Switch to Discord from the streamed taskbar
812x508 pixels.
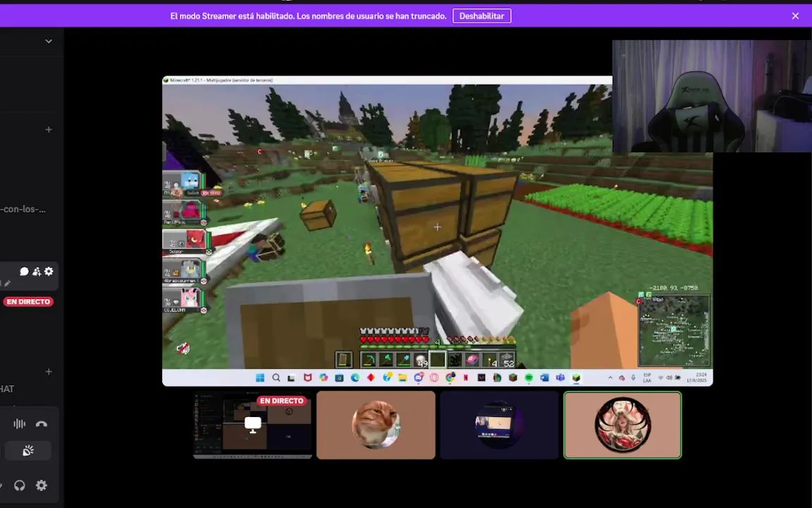[419, 378]
